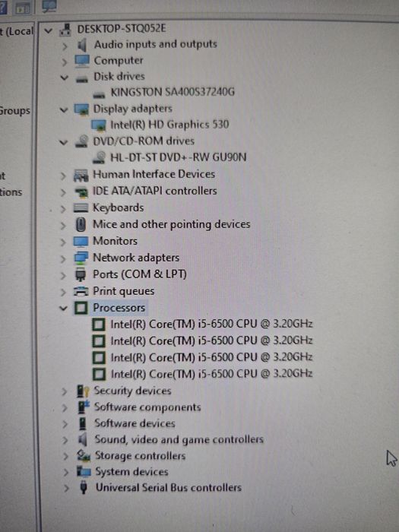399x532 pixels.
Task: Expand the Mice and other pointing devices arrow
Action: click(63, 225)
